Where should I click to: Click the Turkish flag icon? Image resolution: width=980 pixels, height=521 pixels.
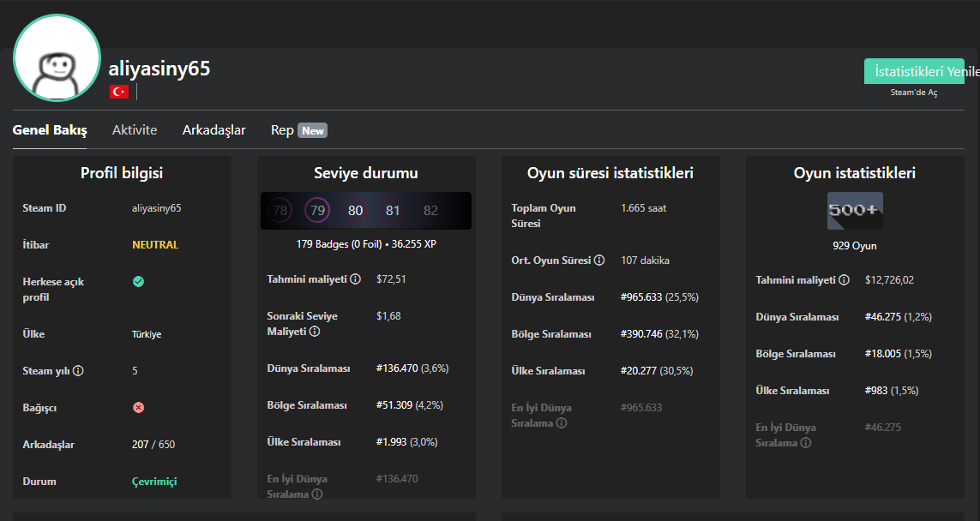pos(119,92)
